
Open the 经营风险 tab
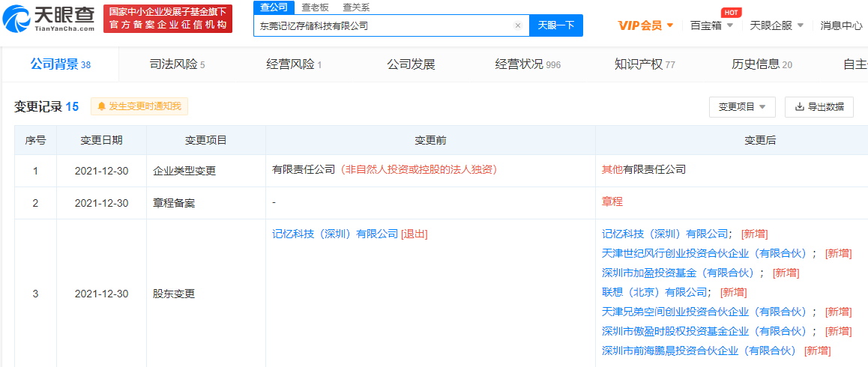coord(294,64)
